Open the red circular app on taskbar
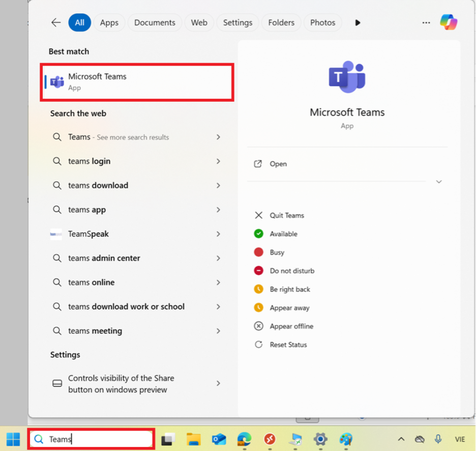 pos(270,439)
